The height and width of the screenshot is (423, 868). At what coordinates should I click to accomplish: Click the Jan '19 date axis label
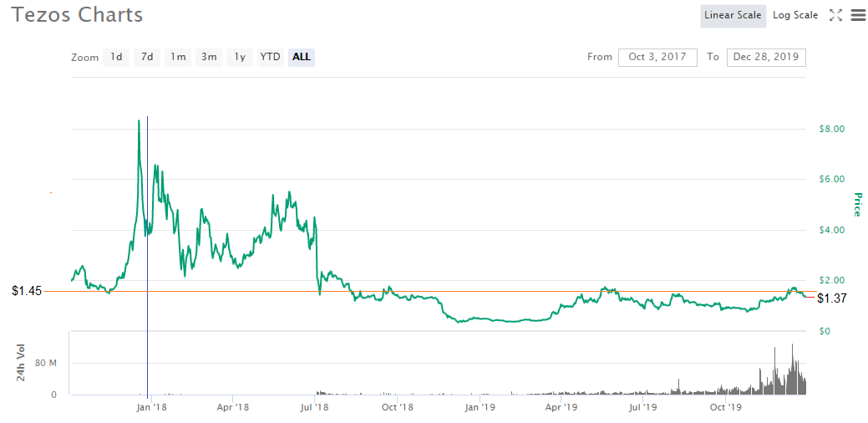tap(480, 407)
